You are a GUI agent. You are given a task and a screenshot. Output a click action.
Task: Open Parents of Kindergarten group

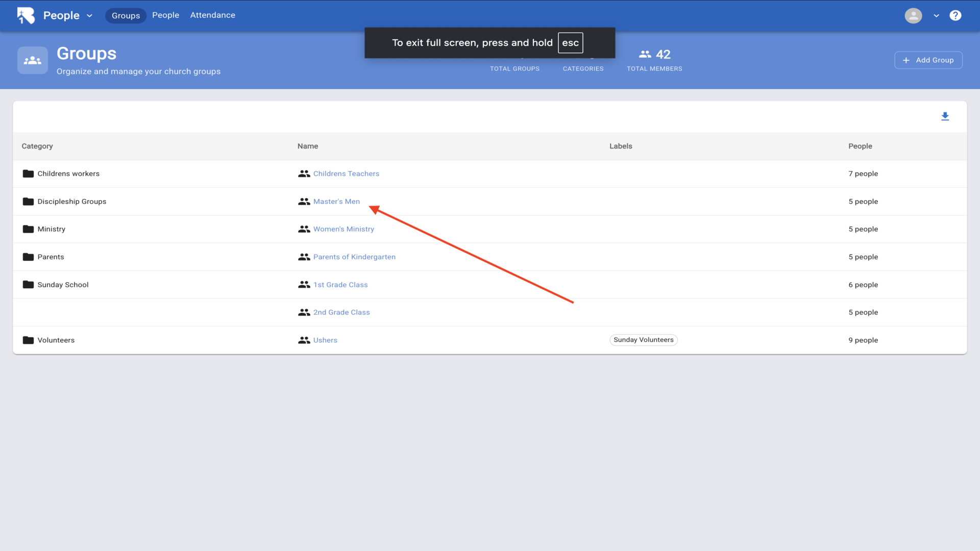[354, 257]
